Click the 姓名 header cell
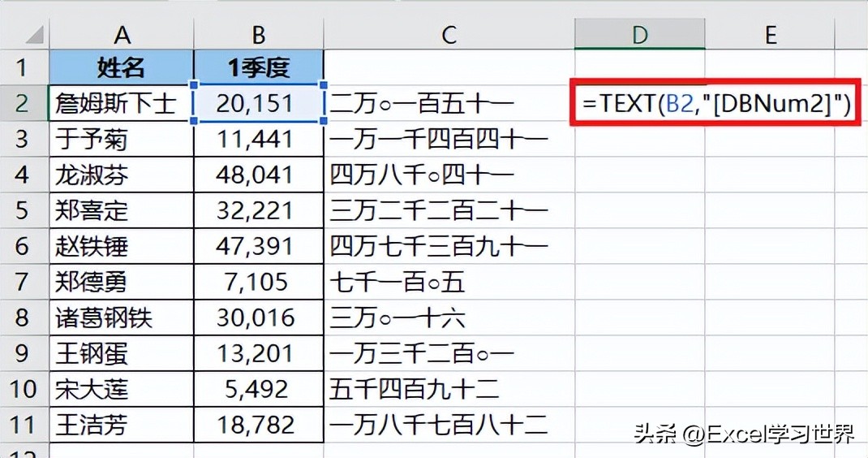The height and width of the screenshot is (458, 868). pos(122,67)
